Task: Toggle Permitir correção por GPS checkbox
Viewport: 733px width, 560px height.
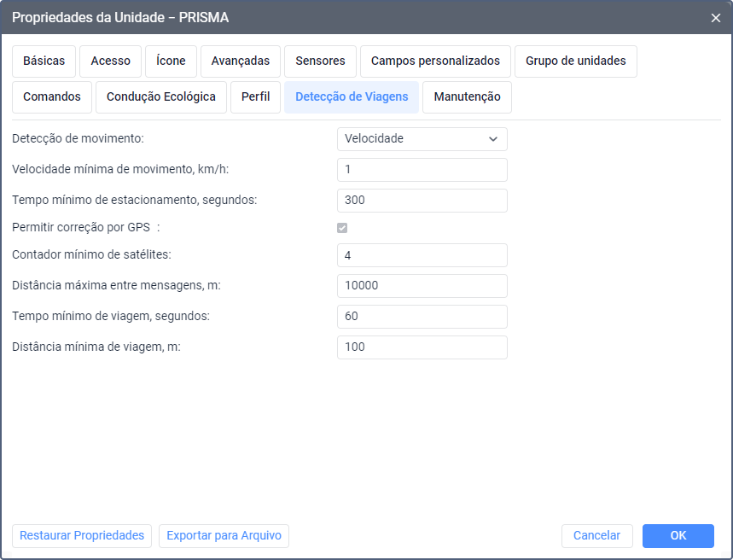Action: click(x=342, y=228)
